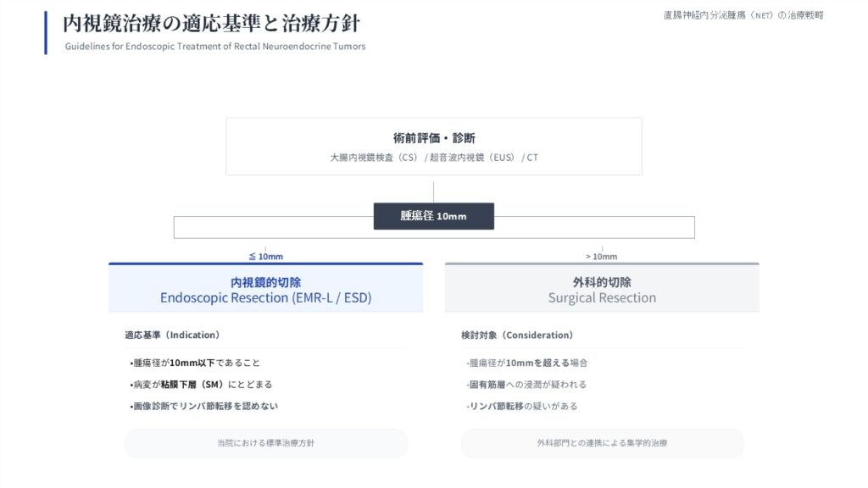Select the gray Surgical Resection text
The height and width of the screenshot is (488, 868).
[602, 298]
